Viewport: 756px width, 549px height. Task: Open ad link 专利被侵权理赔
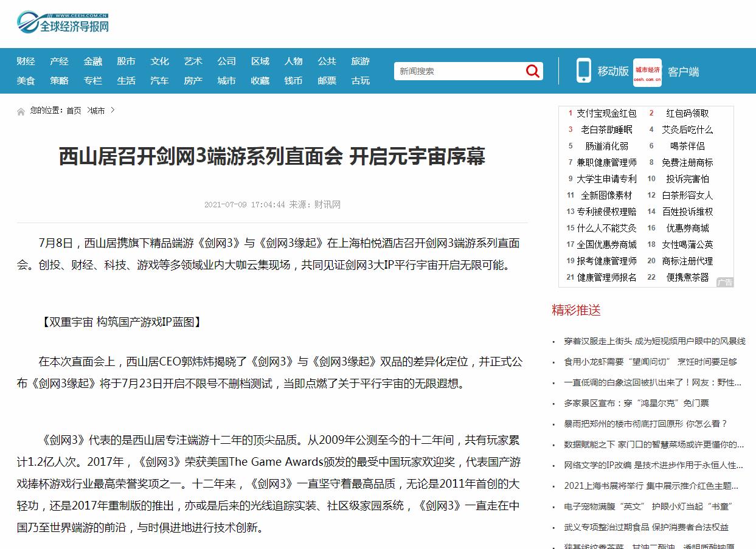[606, 212]
